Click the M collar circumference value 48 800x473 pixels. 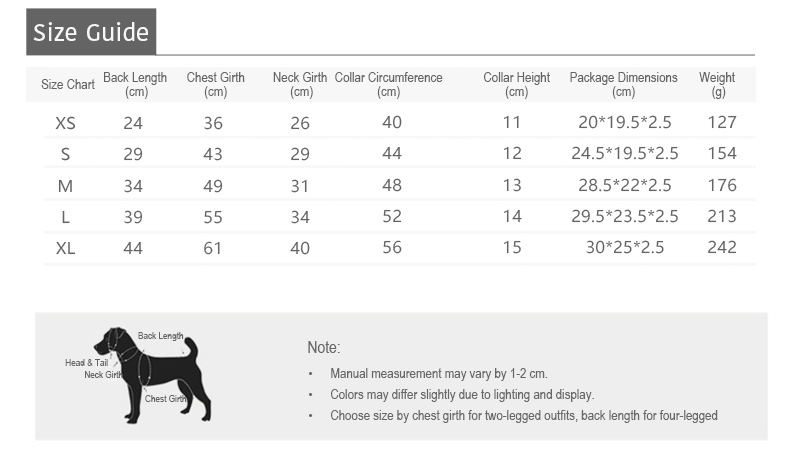(x=392, y=186)
